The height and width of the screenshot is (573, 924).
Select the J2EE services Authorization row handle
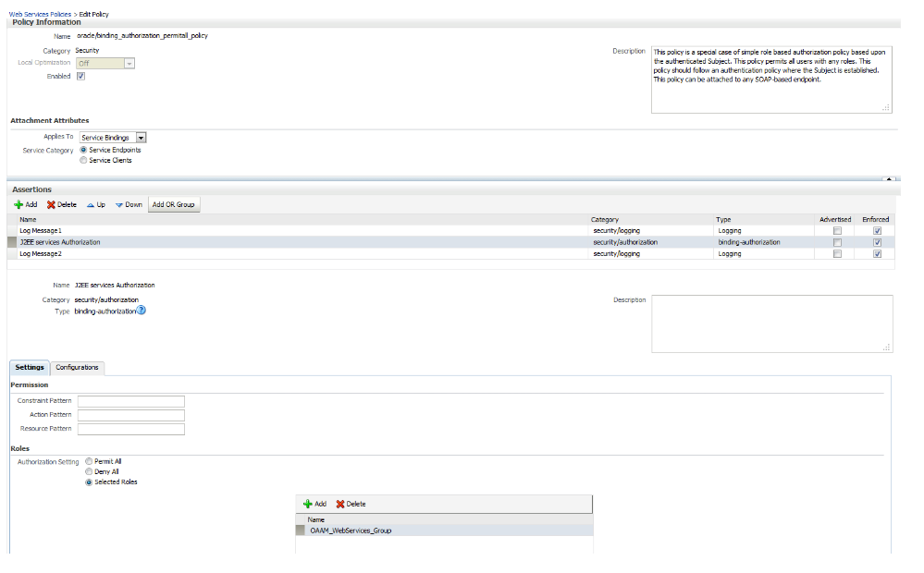tap(12, 242)
